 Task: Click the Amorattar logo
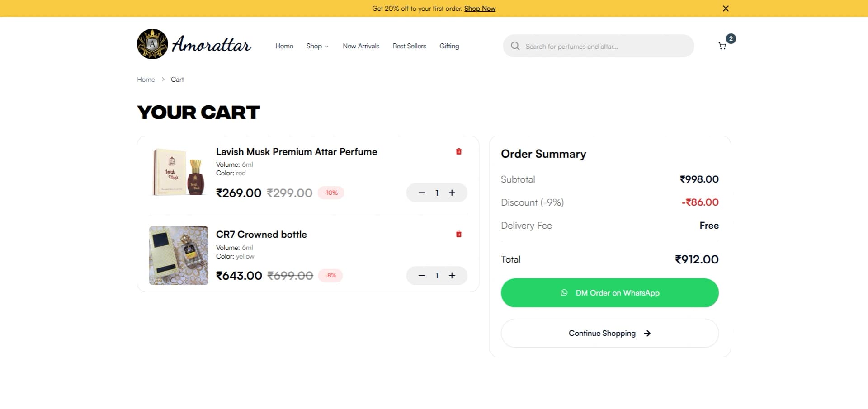194,44
